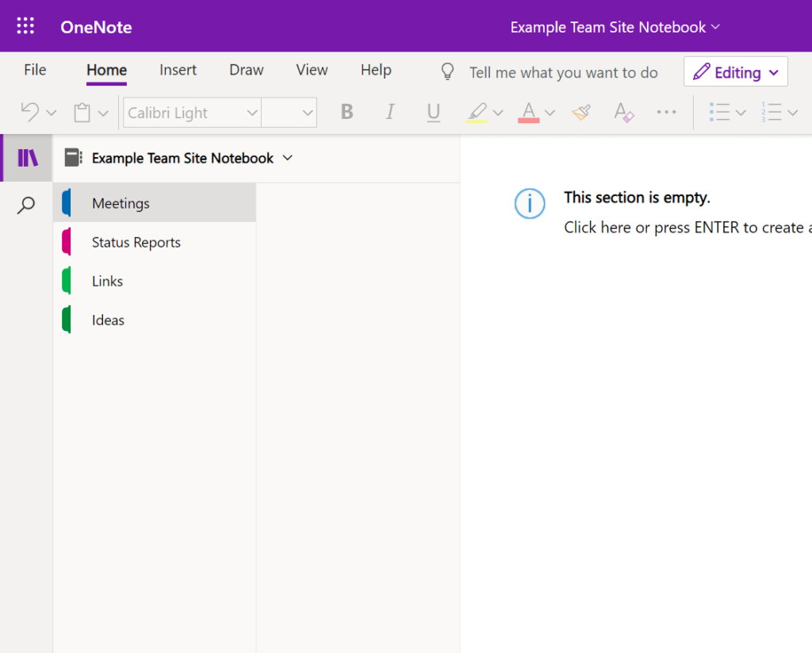Click 'This section is empty.' text
812x653 pixels.
pyautogui.click(x=637, y=198)
